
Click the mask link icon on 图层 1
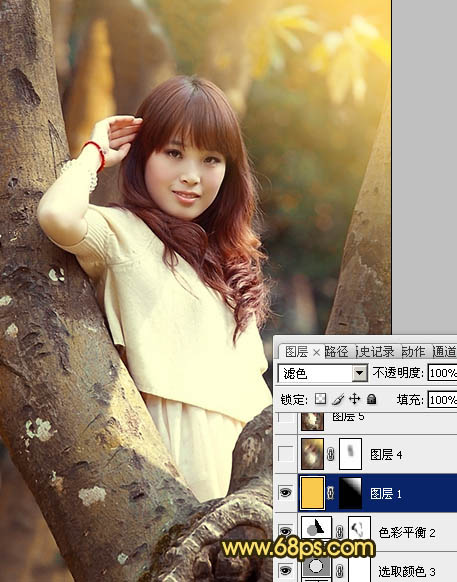click(x=330, y=493)
